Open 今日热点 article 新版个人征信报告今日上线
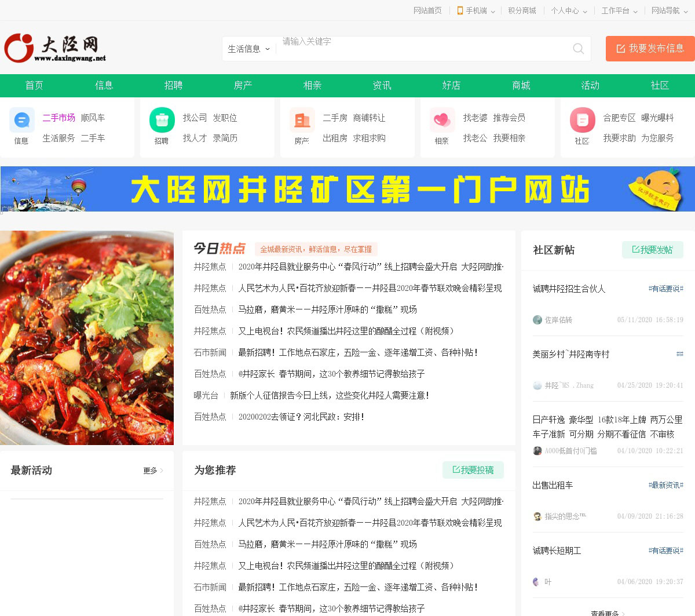Viewport: 695px width, 616px height. click(x=330, y=395)
